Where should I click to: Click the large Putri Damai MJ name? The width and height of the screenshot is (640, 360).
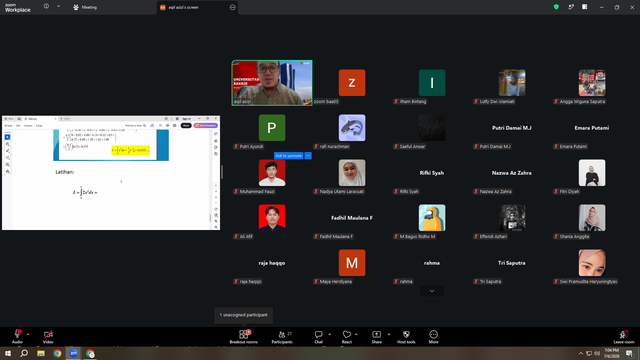(x=511, y=128)
